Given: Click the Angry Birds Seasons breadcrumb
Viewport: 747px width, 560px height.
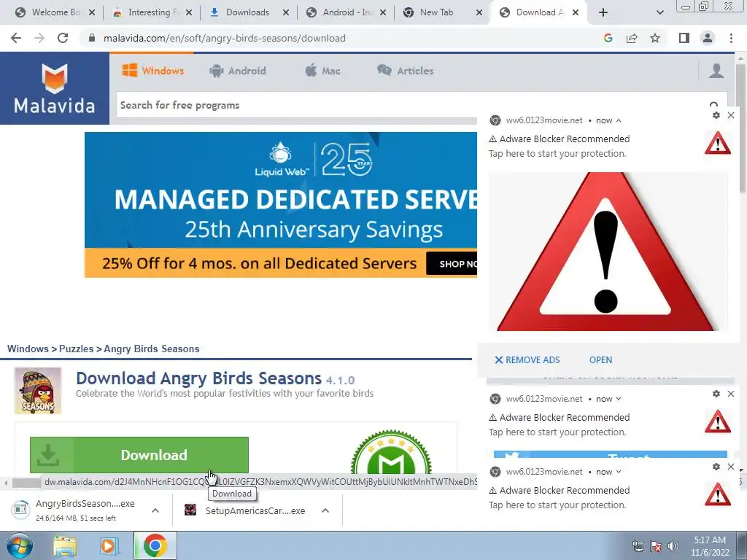Looking at the screenshot, I should tap(152, 349).
